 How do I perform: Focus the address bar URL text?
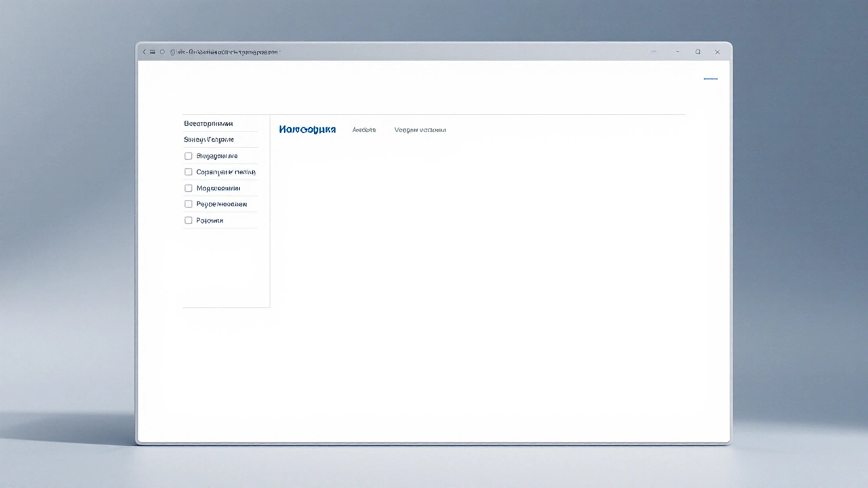227,52
